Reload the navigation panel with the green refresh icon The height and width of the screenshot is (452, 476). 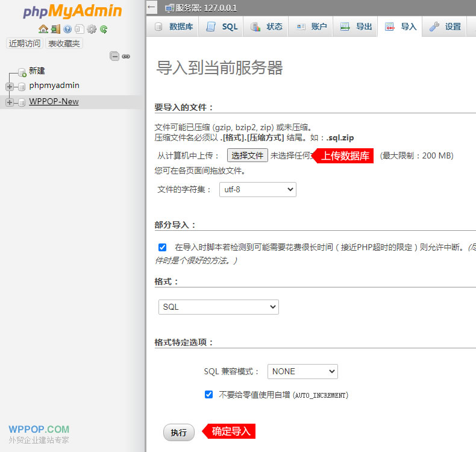coord(104,29)
